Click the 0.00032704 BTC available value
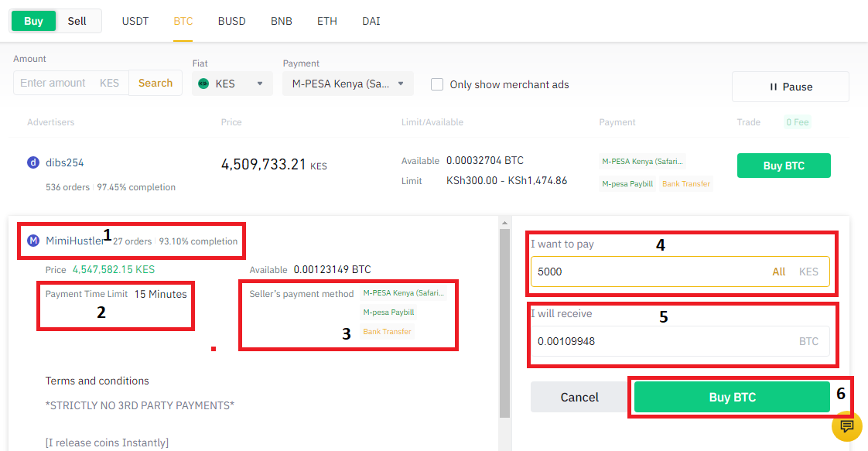The width and height of the screenshot is (868, 451). (x=485, y=160)
